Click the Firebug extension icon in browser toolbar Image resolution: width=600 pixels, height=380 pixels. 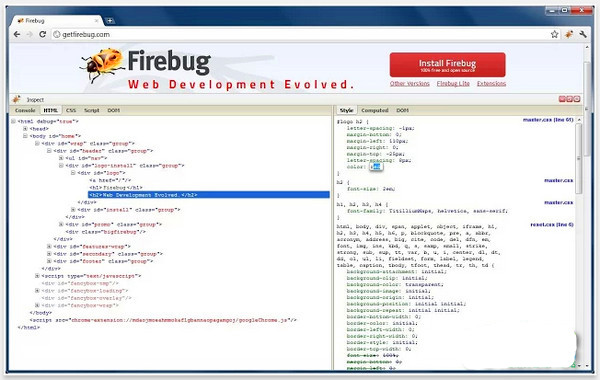pos(569,34)
